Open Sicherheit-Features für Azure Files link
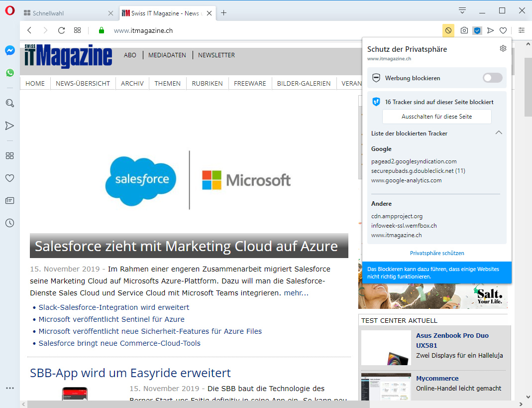This screenshot has width=532, height=408. point(150,331)
